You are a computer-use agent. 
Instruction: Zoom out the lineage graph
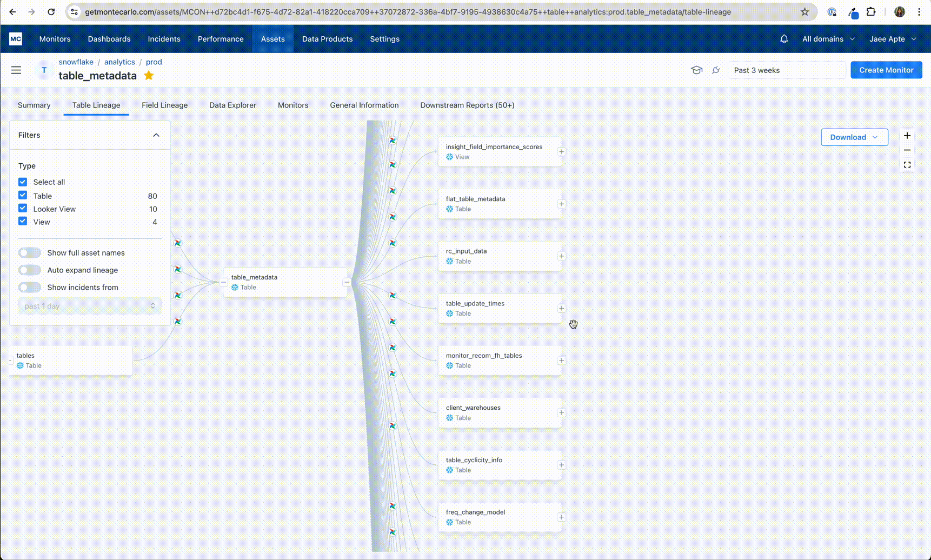(x=907, y=150)
